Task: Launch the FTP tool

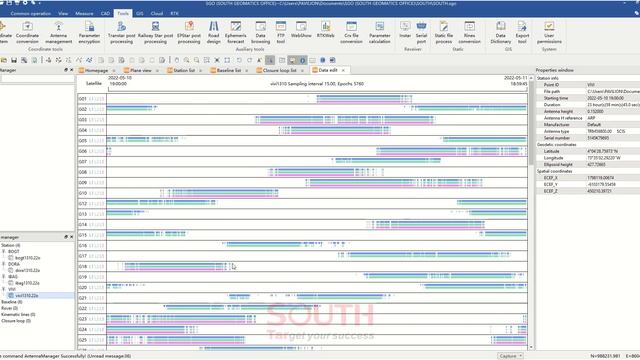Action: (x=281, y=32)
